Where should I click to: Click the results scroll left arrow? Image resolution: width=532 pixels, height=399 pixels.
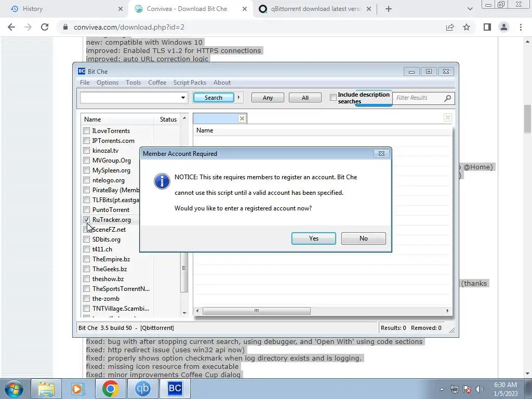197,311
